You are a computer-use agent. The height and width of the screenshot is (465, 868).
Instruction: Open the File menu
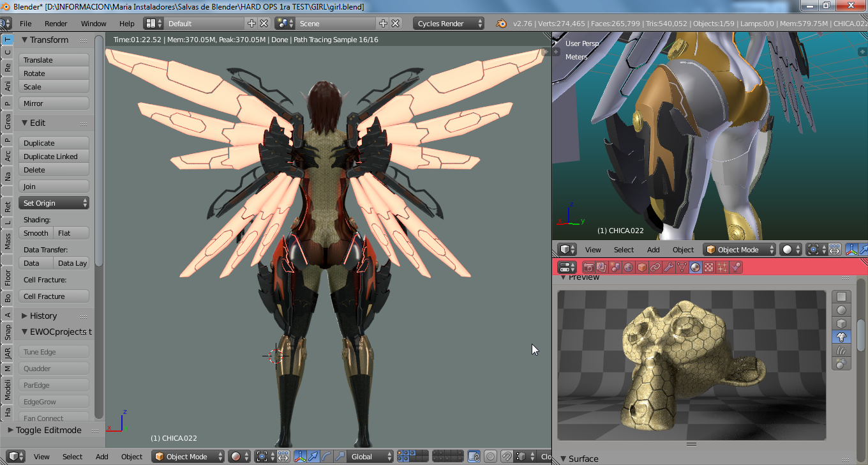tap(26, 24)
